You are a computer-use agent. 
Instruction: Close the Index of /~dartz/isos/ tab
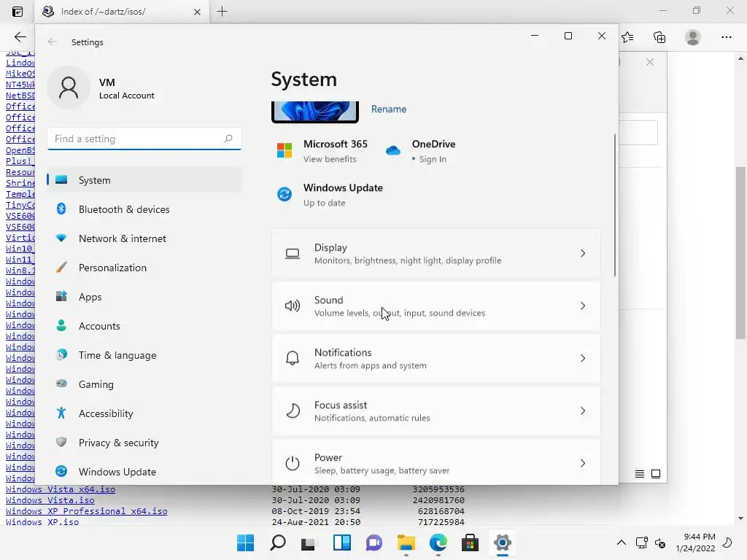coord(197,12)
